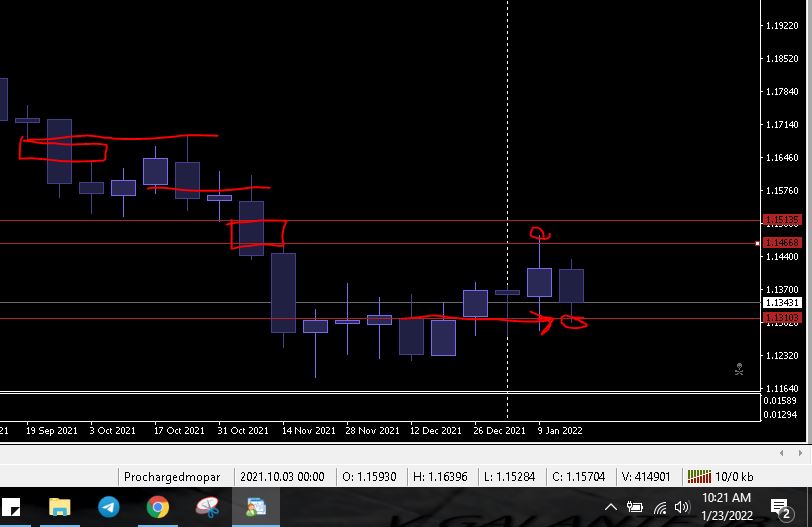The width and height of the screenshot is (812, 527).
Task: Click the Prochargedmopar profile in status bar
Action: click(172, 477)
